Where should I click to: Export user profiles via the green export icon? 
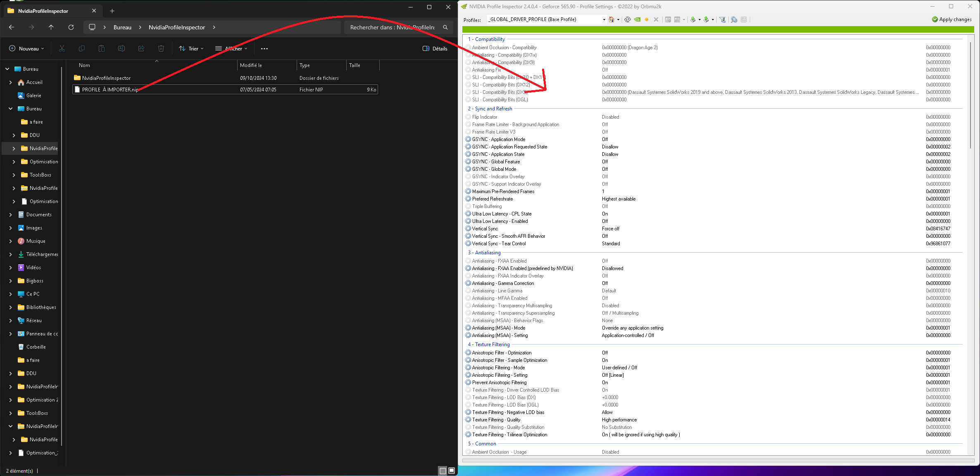pos(693,19)
